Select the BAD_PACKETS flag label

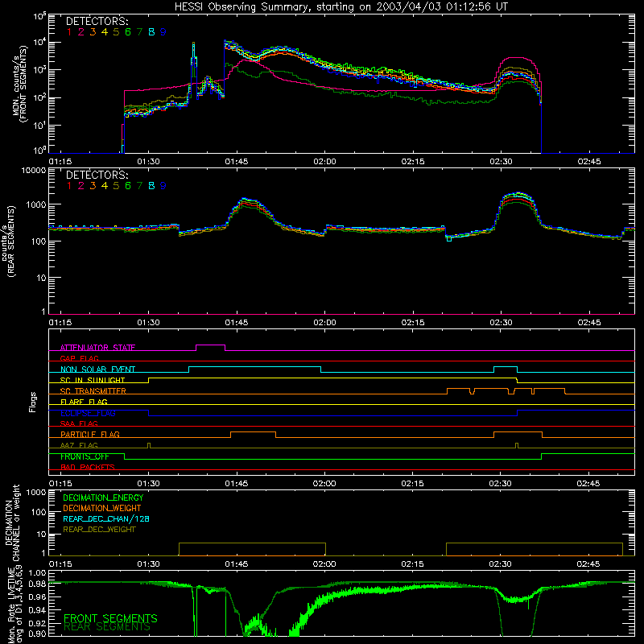click(x=88, y=468)
